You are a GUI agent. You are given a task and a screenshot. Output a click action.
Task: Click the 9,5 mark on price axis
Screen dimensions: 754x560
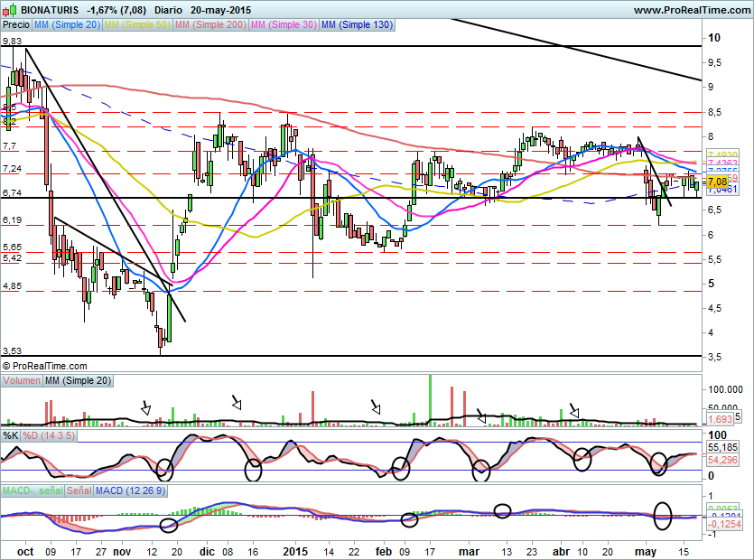click(714, 62)
